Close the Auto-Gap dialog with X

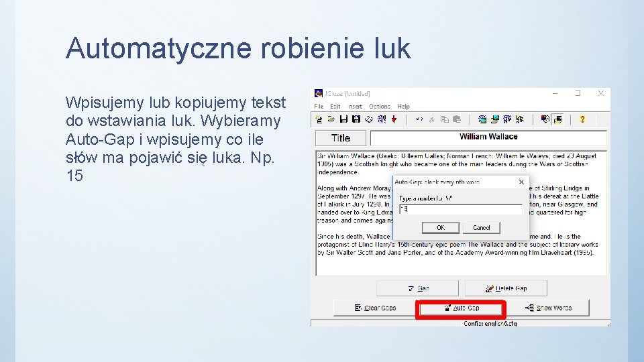tap(521, 182)
